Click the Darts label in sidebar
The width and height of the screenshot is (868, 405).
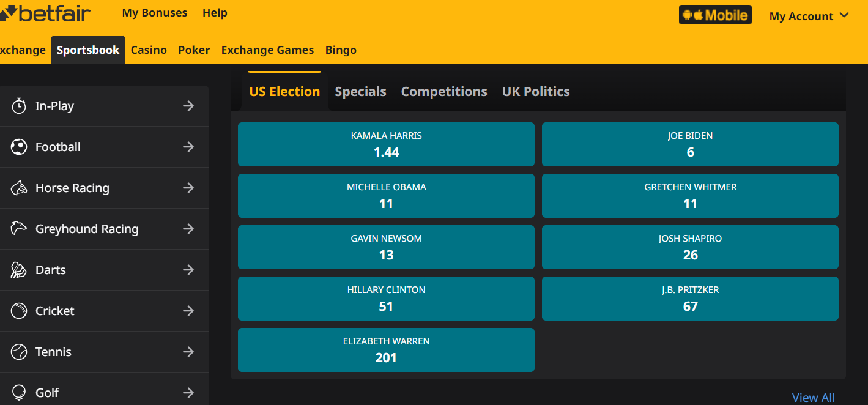50,270
